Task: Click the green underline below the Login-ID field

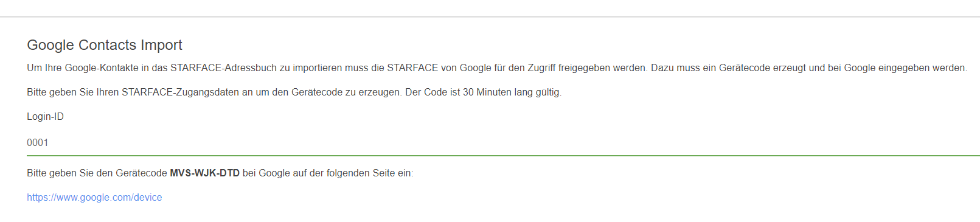Action: (503, 156)
